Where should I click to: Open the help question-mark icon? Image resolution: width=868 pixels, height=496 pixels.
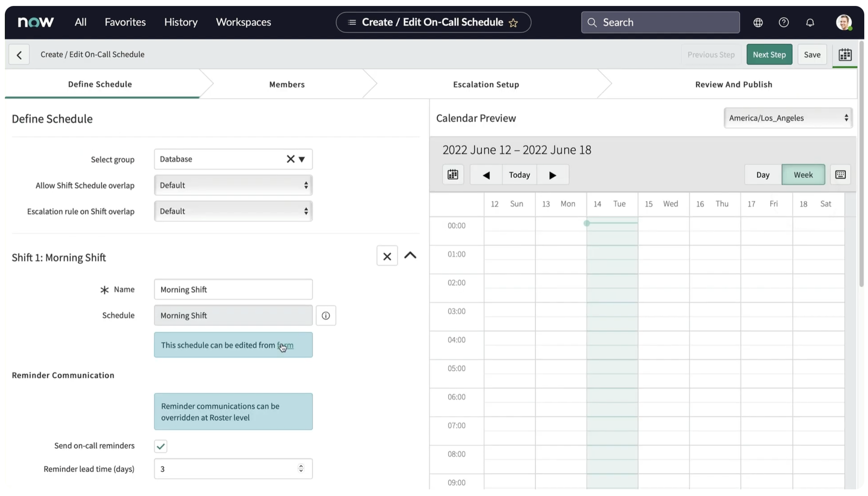click(784, 22)
